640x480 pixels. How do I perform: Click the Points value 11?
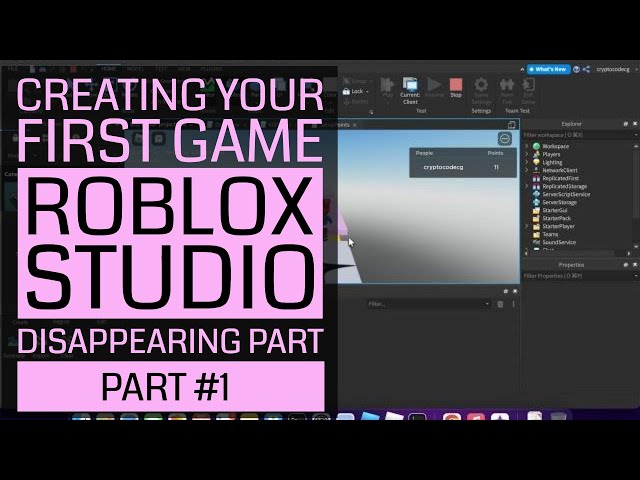(496, 167)
